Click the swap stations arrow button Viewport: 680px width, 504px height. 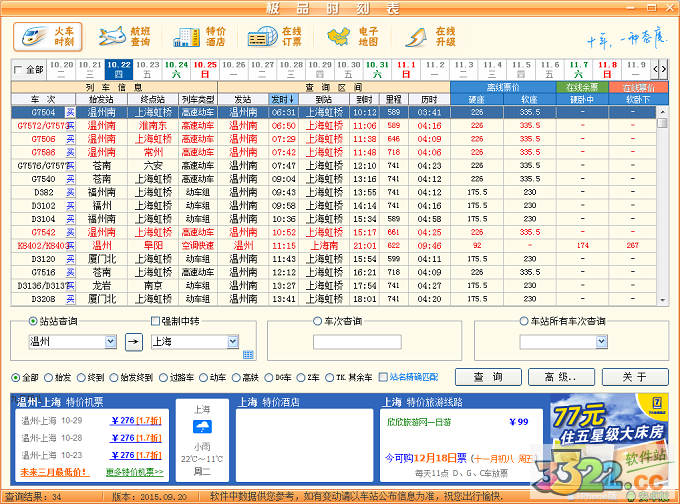tap(134, 342)
